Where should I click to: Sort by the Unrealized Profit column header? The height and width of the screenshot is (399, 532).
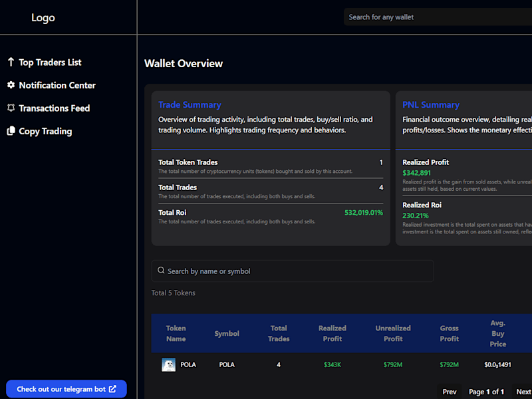[x=393, y=334]
